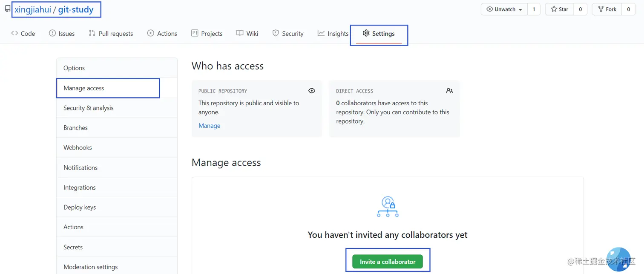Open the git-study repository link
Screen dimensions: 644x274
coord(76,9)
